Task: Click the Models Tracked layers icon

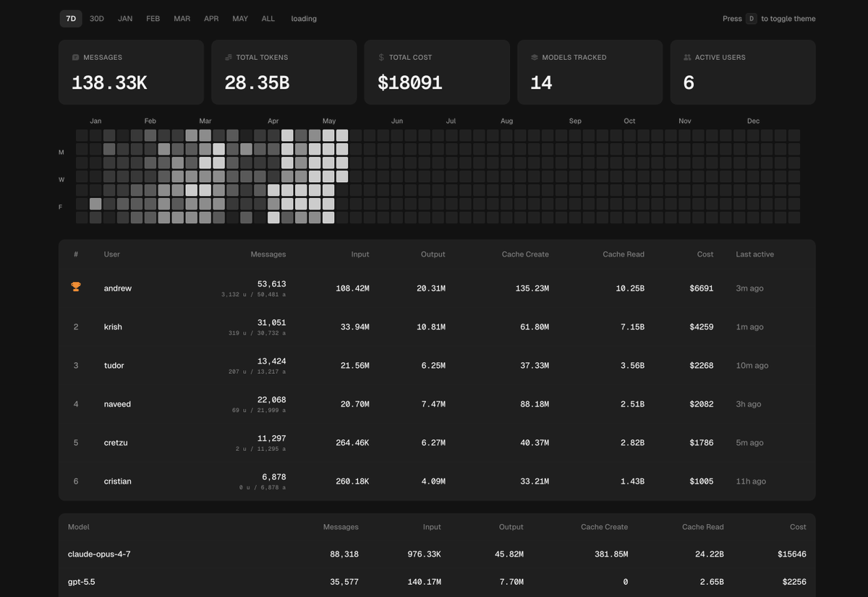Action: point(534,57)
